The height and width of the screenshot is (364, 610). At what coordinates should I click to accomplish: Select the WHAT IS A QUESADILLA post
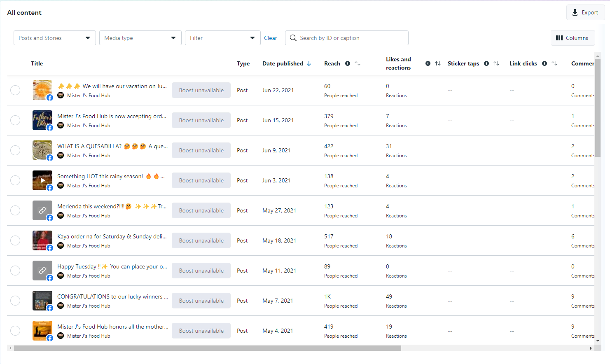[x=15, y=150]
